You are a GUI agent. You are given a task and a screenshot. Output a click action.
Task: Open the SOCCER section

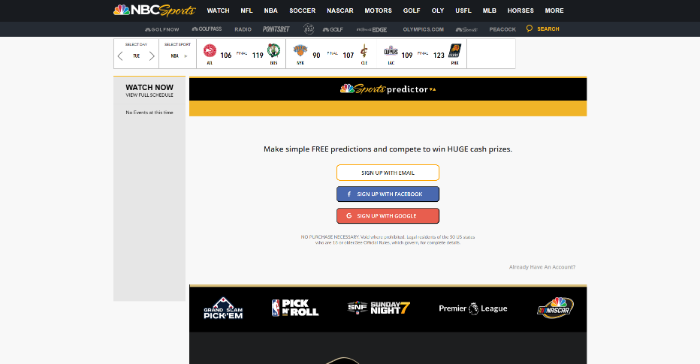[302, 10]
